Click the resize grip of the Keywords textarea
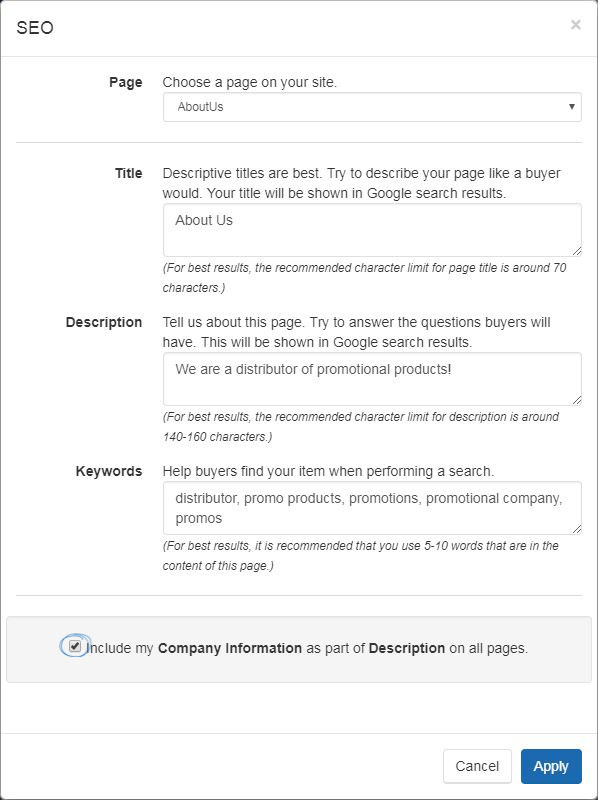Image resolution: width=598 pixels, height=800 pixels. (577, 529)
